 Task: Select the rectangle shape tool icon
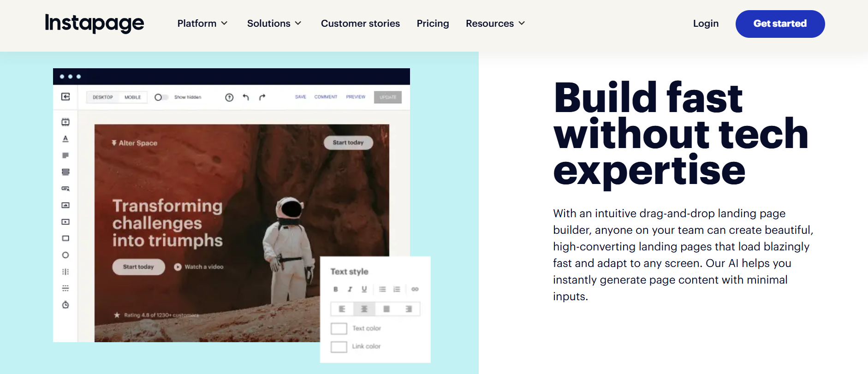click(x=65, y=238)
